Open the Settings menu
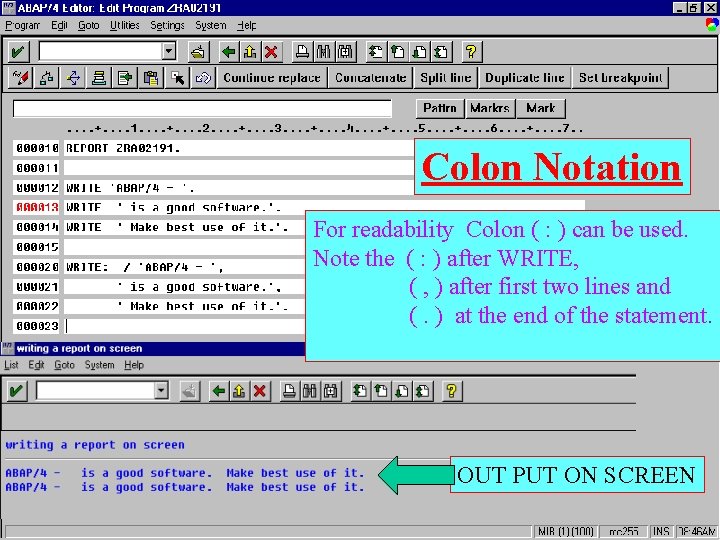This screenshot has height=540, width=720. 167,25
